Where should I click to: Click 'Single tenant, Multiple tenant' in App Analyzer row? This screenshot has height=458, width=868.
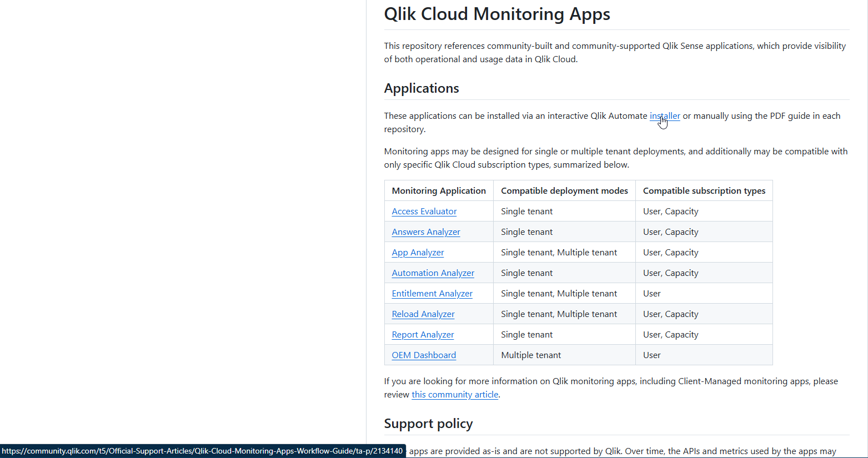559,253
